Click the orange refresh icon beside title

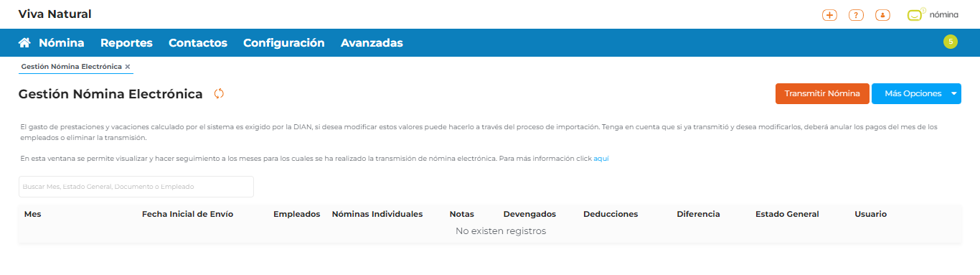[220, 94]
